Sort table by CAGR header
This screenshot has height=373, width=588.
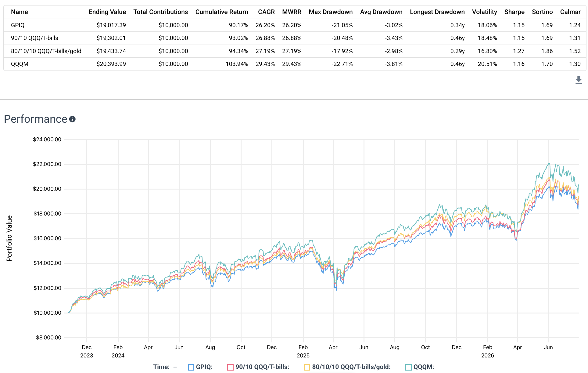(x=266, y=12)
